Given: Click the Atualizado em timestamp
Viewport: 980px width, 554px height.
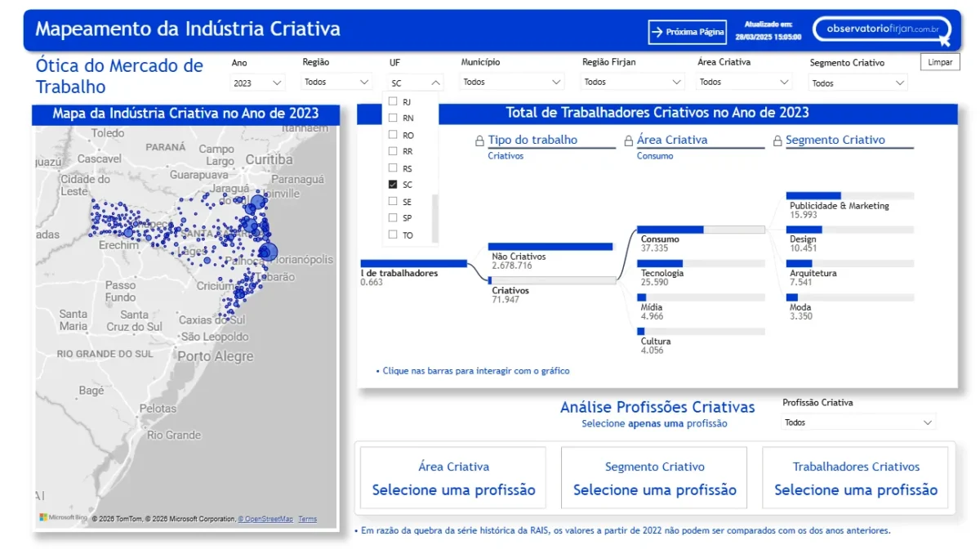Looking at the screenshot, I should tap(768, 30).
